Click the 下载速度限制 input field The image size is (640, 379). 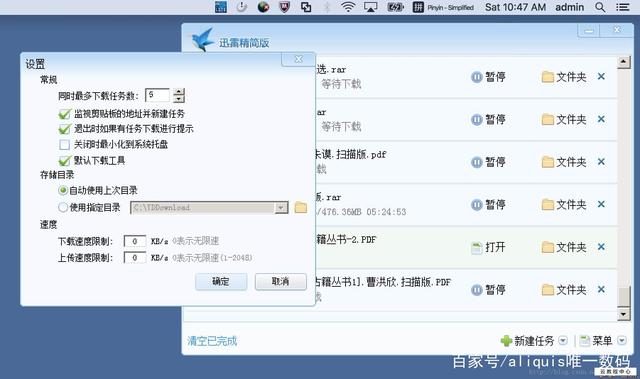coord(135,241)
